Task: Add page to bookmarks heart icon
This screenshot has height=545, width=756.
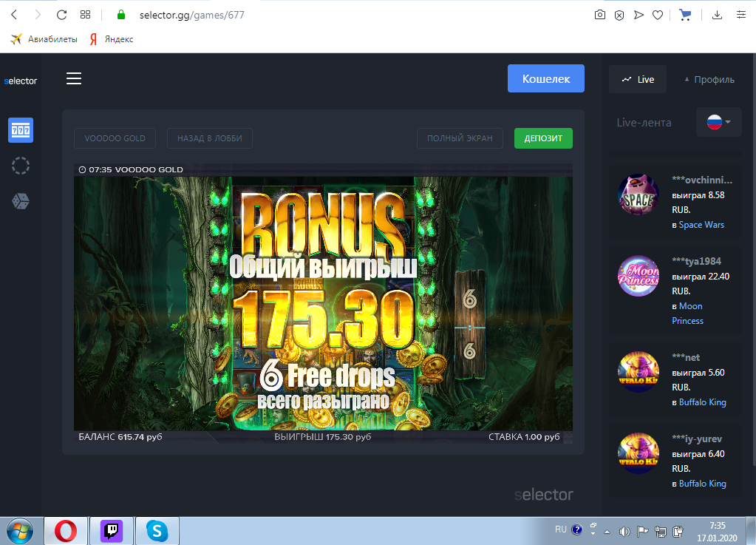Action: [x=658, y=16]
